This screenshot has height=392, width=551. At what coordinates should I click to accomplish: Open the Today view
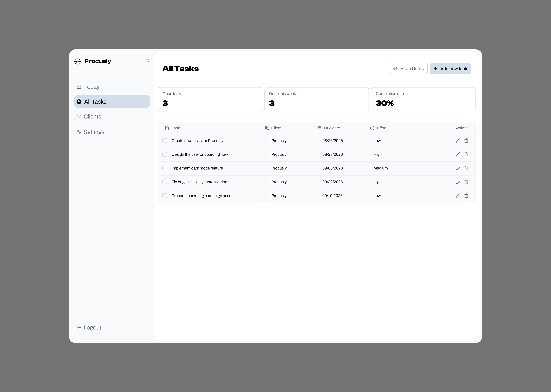click(x=112, y=87)
